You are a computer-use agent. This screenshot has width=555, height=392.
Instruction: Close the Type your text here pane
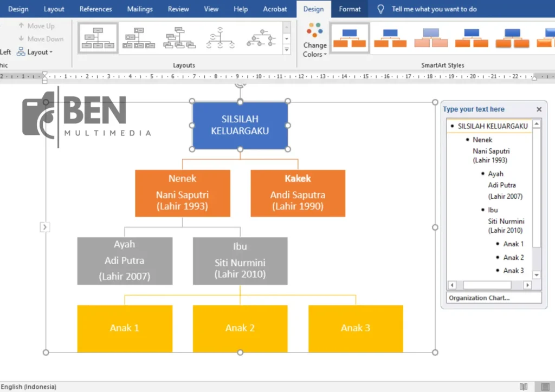[x=539, y=109]
